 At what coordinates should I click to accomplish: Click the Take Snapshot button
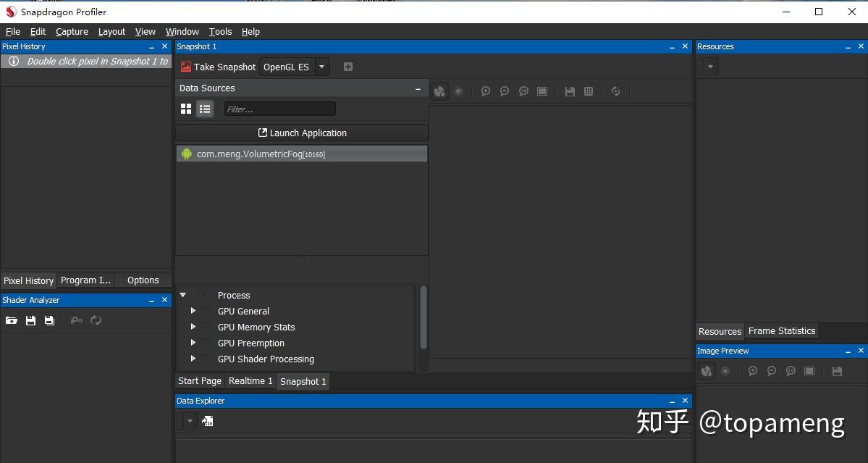[218, 67]
